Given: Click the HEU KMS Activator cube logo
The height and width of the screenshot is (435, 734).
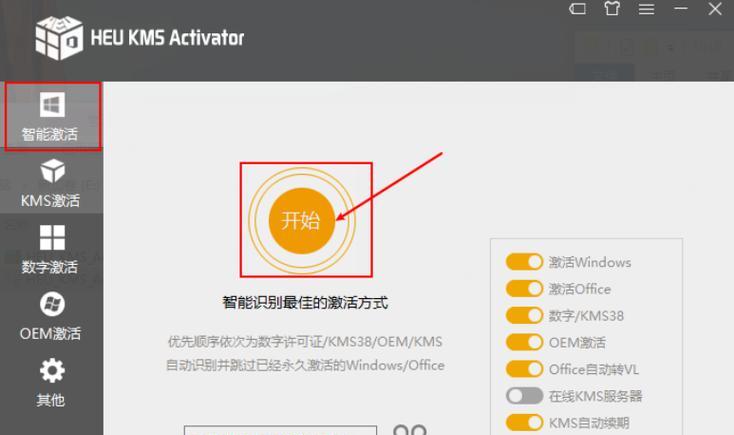Looking at the screenshot, I should pyautogui.click(x=59, y=38).
